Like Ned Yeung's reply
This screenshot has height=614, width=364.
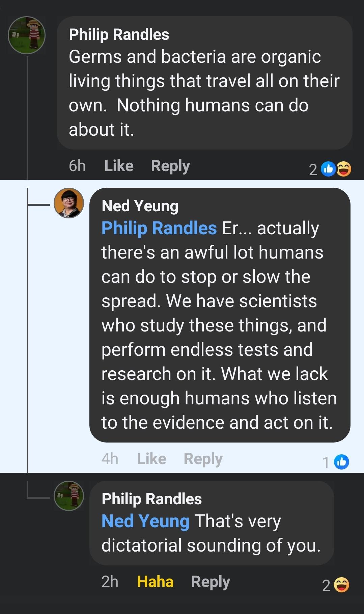(151, 459)
